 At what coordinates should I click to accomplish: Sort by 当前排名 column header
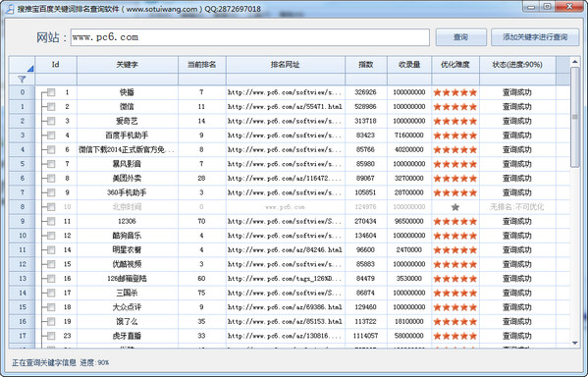click(x=202, y=65)
